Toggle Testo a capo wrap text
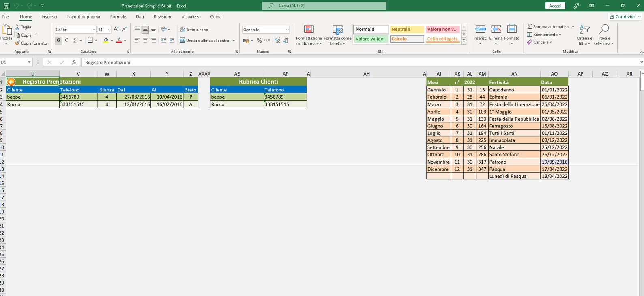Screen dimensions: 644x296 click(x=194, y=30)
